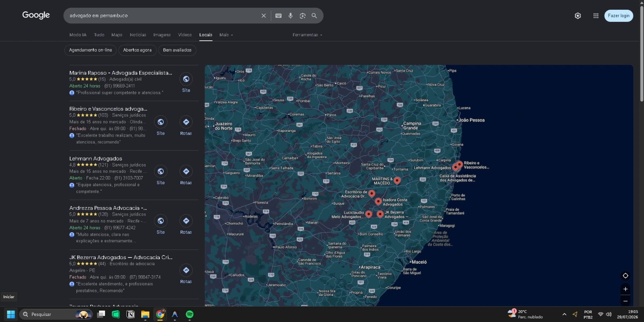
Task: Open the Google apps grid
Action: coord(596,16)
